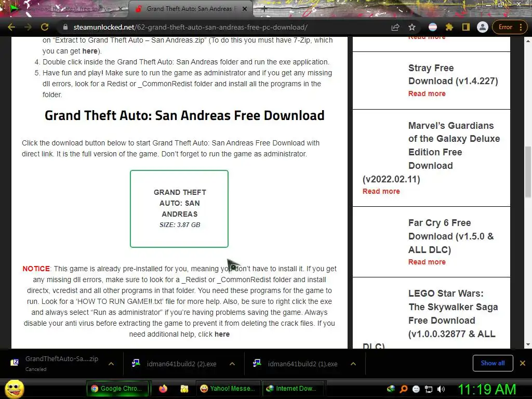Open the Chrome profile avatar
The width and height of the screenshot is (532, 399).
point(483,27)
